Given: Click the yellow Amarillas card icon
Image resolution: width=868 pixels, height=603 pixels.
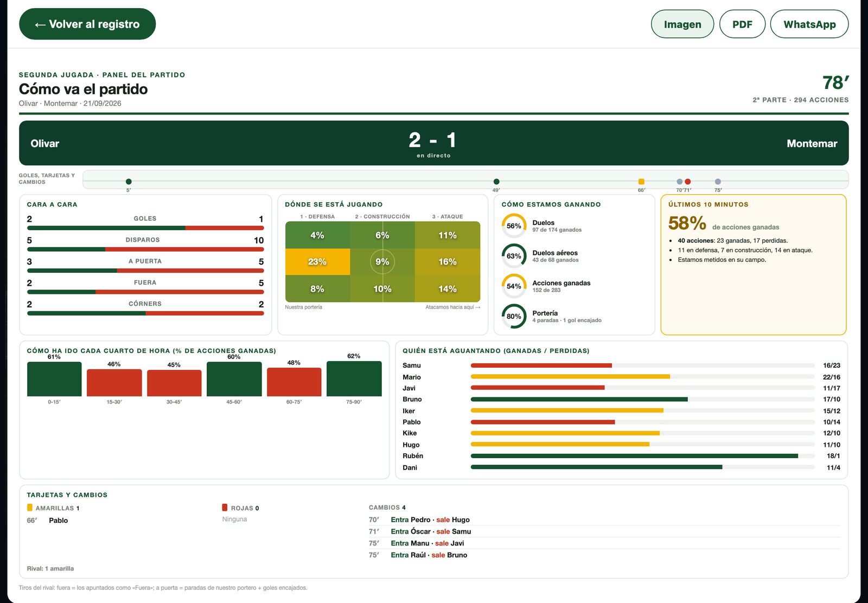Looking at the screenshot, I should click(x=30, y=508).
